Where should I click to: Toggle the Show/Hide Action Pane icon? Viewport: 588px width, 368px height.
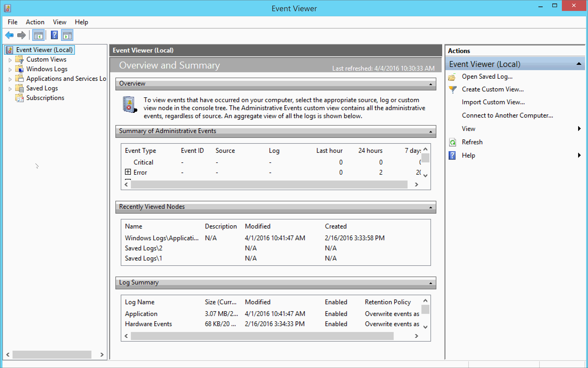click(x=67, y=35)
